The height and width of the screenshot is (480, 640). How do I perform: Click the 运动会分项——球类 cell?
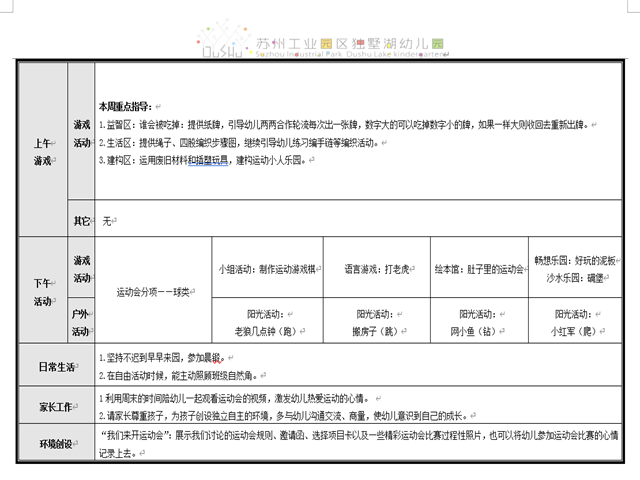153,290
